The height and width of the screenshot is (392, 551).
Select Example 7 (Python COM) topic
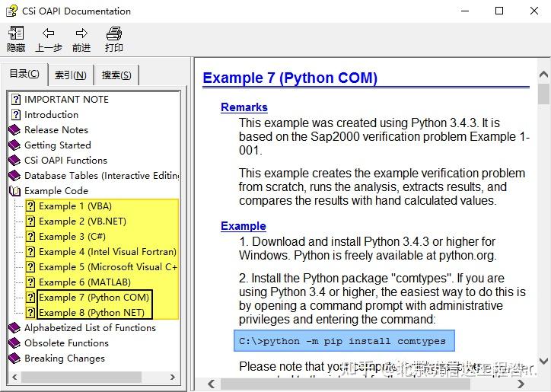click(94, 298)
